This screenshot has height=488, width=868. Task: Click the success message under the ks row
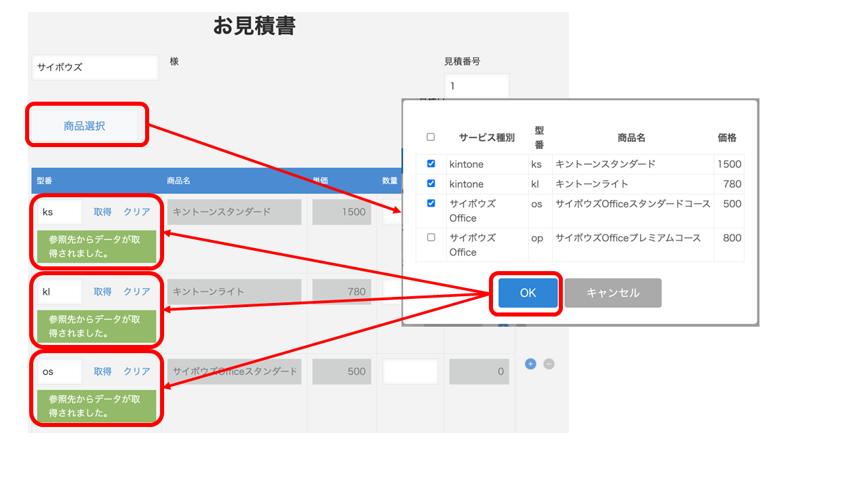[x=97, y=247]
